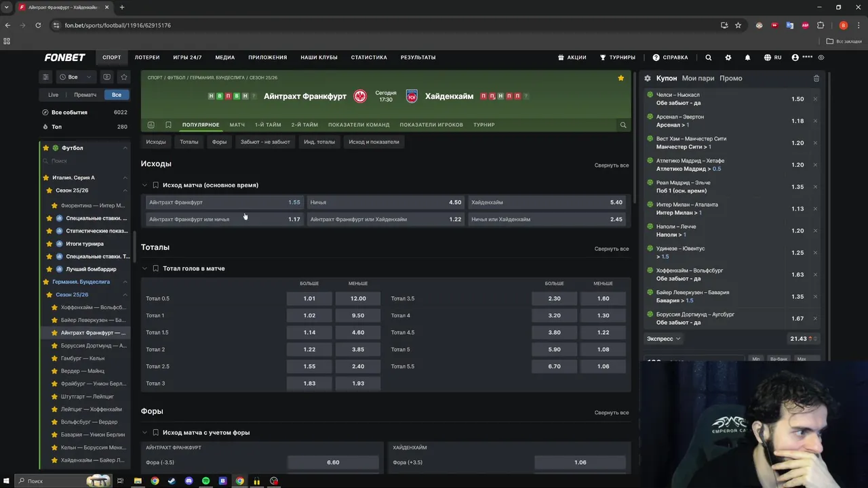Filter markets by Забьют - не забьют
The height and width of the screenshot is (488, 868).
tap(265, 142)
